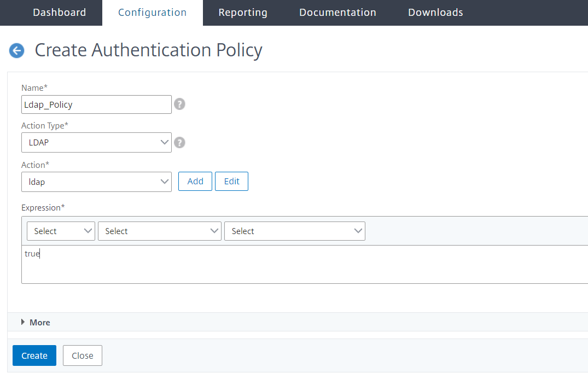The image size is (588, 379).
Task: Expand the More section triangle
Action: pyautogui.click(x=23, y=322)
